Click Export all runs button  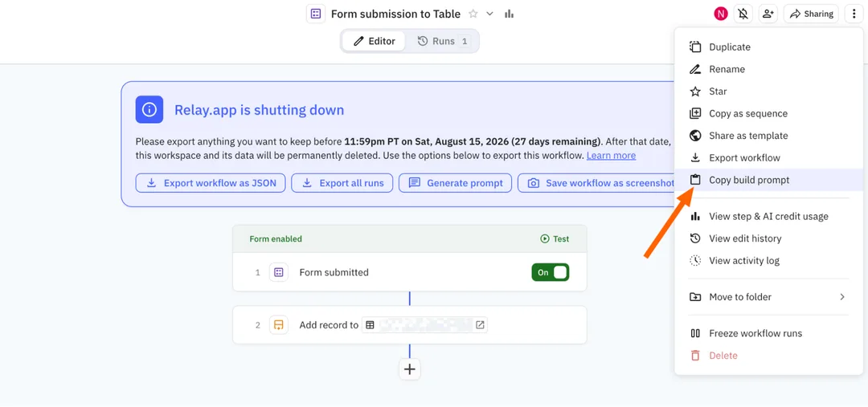[x=342, y=183]
